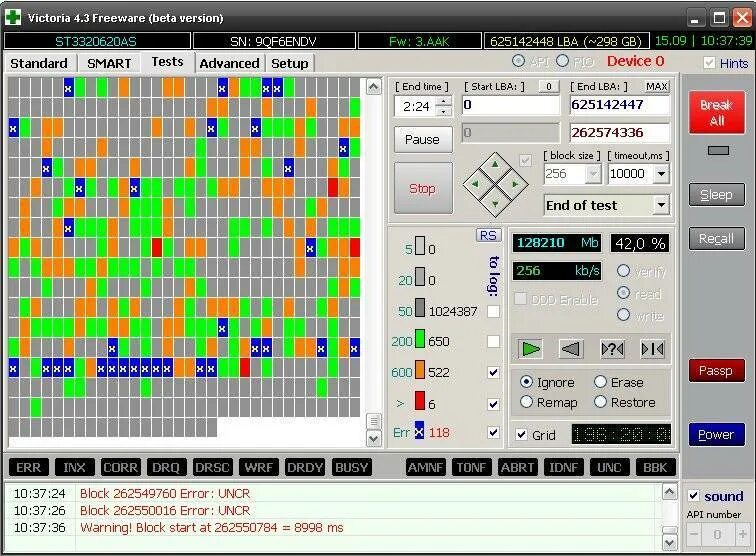This screenshot has width=756, height=556.
Task: Click the BUSY status indicator
Action: pos(351,467)
